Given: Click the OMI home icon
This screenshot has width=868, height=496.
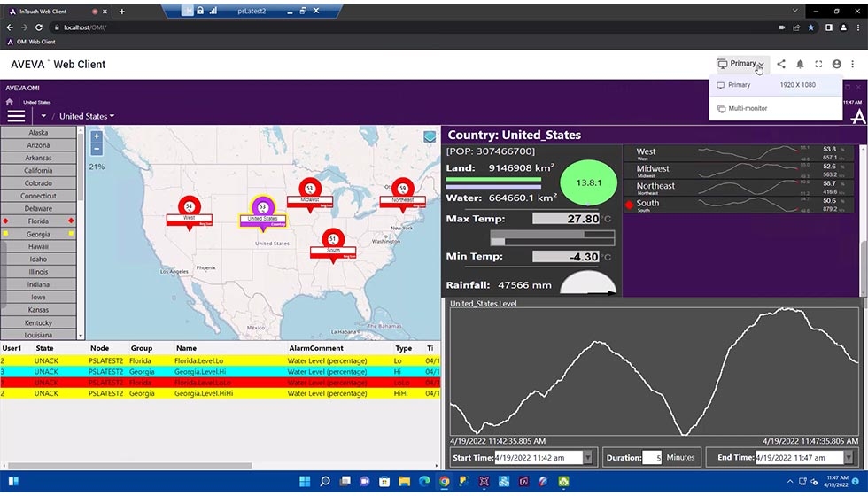Looking at the screenshot, I should [x=10, y=102].
